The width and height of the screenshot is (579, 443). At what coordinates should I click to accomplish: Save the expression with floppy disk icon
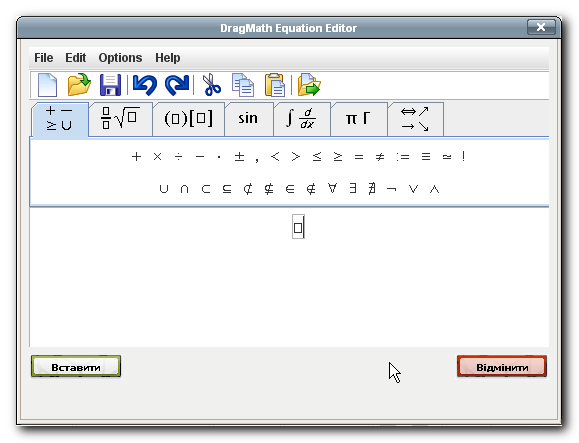[110, 85]
